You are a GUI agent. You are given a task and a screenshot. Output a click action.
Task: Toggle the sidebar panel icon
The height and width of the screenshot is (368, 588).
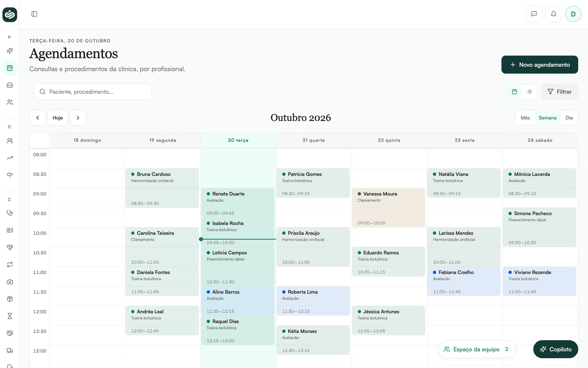(34, 14)
